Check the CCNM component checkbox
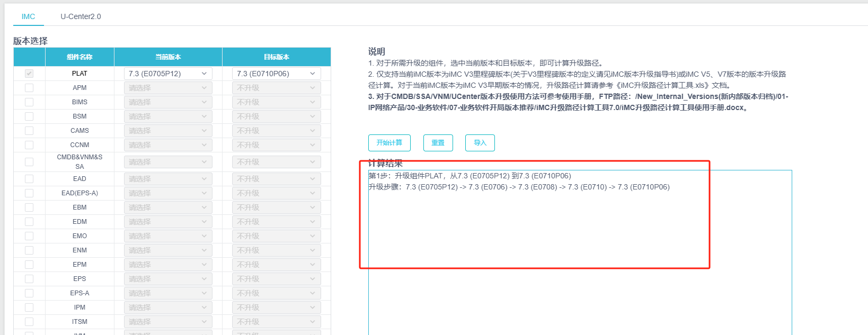The height and width of the screenshot is (335, 868). point(29,145)
